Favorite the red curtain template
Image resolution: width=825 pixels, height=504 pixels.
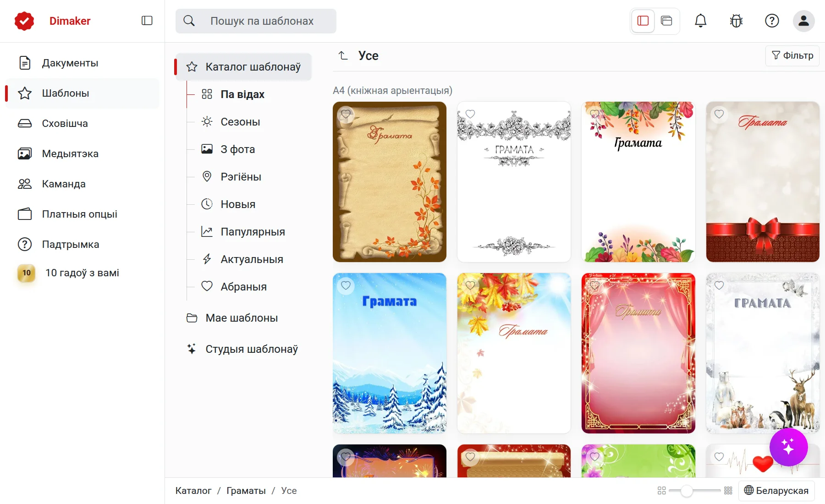pos(594,285)
